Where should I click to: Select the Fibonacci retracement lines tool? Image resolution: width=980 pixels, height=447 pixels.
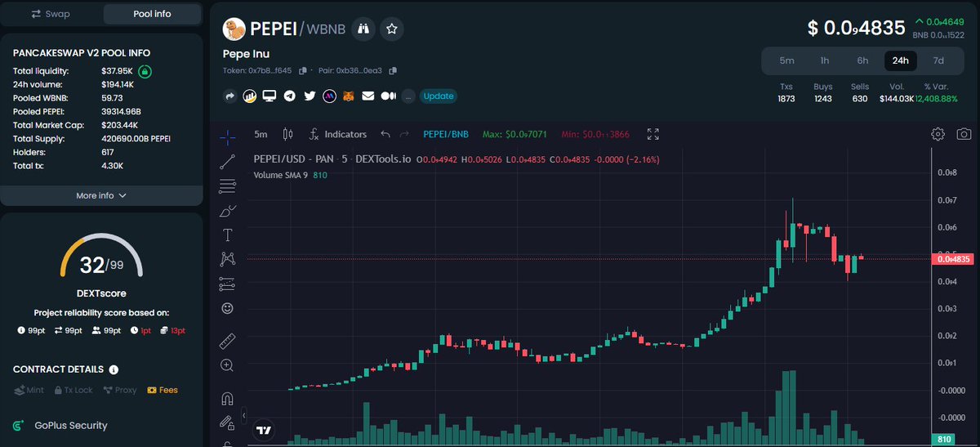click(228, 186)
